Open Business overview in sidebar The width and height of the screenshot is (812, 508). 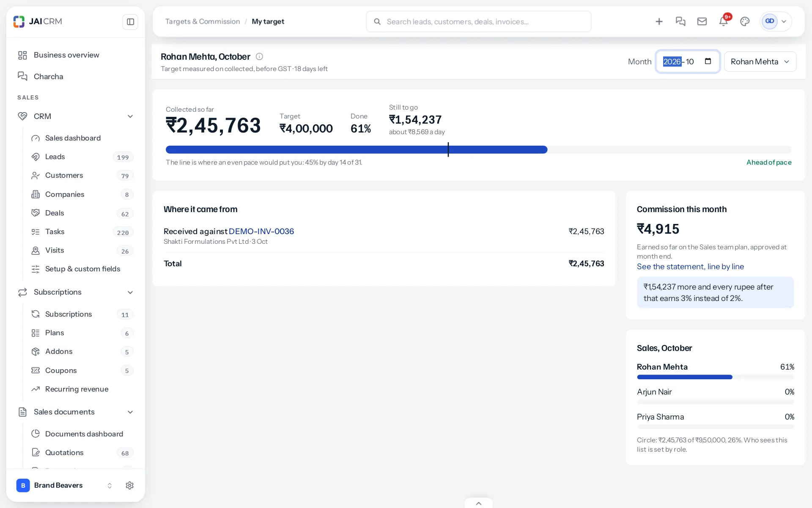pyautogui.click(x=75, y=55)
